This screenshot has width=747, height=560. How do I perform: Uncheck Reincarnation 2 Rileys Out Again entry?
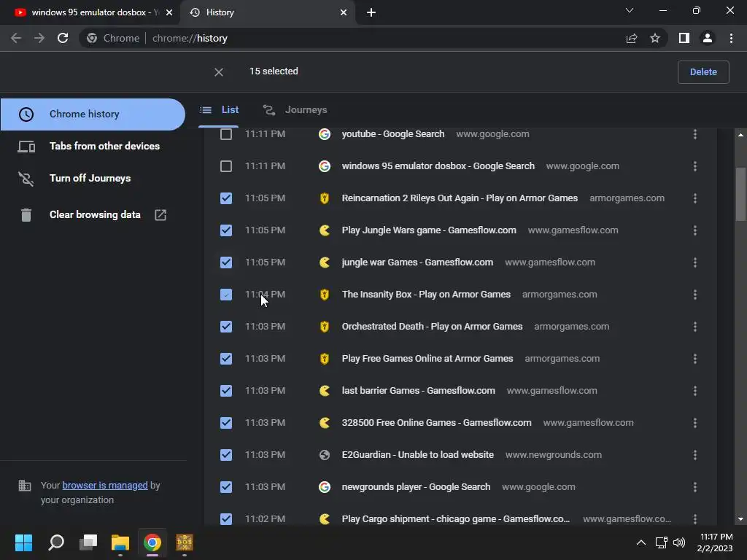[x=226, y=198]
